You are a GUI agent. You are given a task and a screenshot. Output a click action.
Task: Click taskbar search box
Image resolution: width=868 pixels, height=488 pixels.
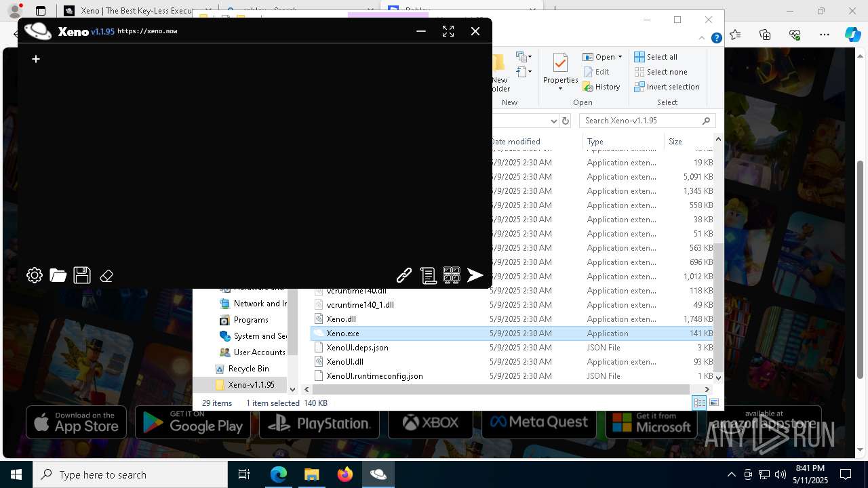point(130,474)
